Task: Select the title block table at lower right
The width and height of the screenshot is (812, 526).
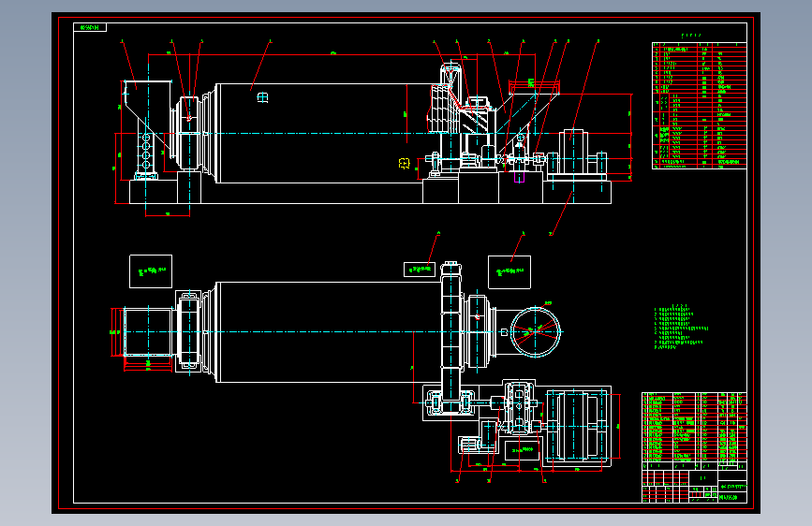Action: tap(694, 447)
